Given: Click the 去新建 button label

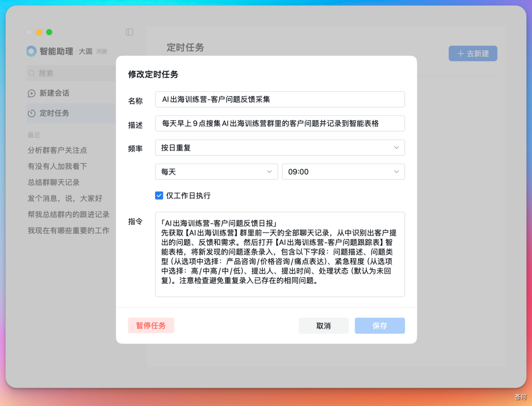Looking at the screenshot, I should [478, 54].
